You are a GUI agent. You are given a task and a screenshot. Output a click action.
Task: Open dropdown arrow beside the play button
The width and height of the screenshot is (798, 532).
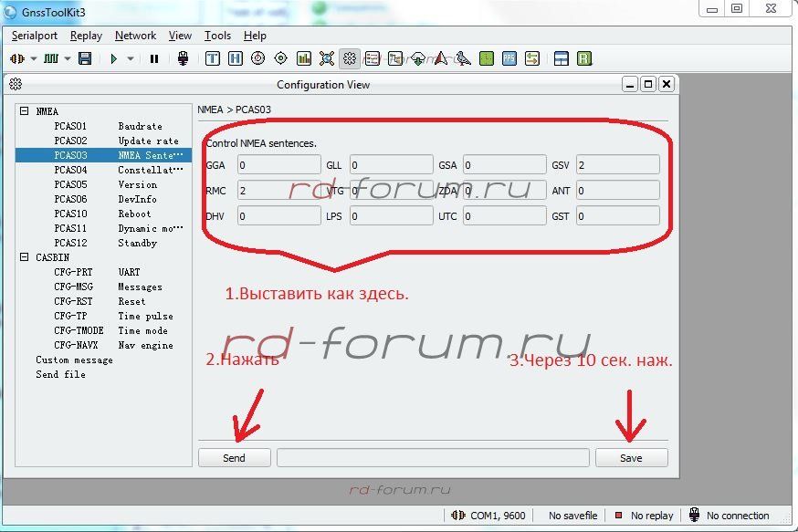(x=131, y=58)
